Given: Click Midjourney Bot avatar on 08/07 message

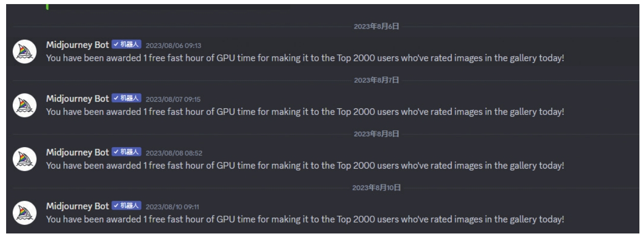Looking at the screenshot, I should click(24, 105).
